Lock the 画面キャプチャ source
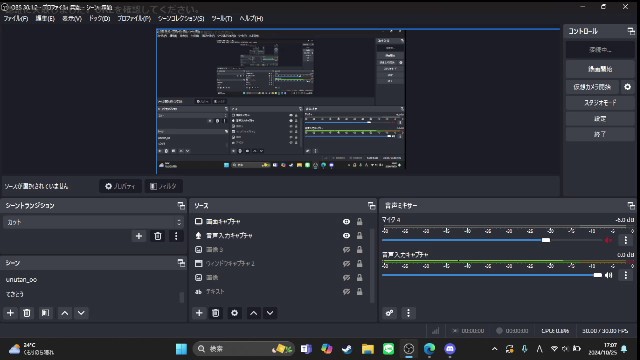This screenshot has height=360, width=640. click(x=360, y=222)
